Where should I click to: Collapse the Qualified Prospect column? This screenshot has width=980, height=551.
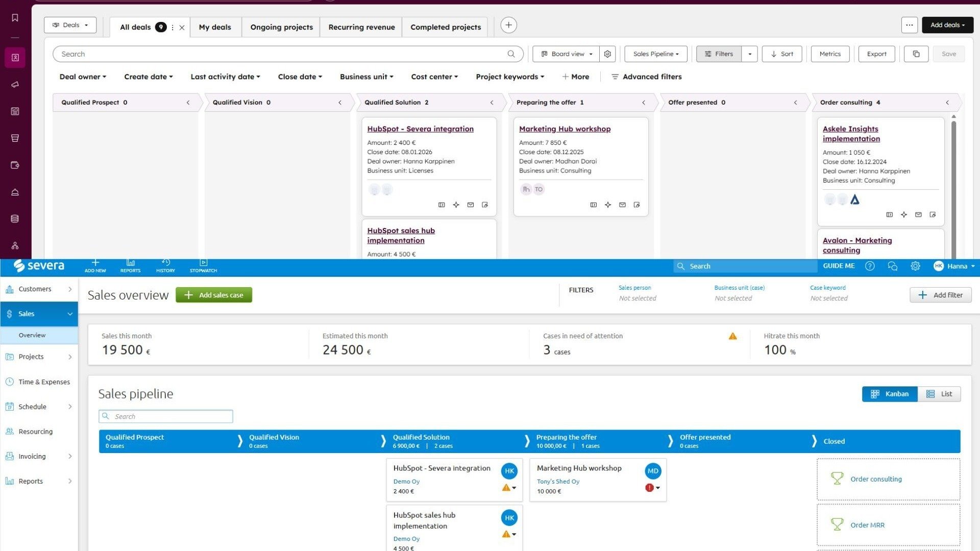click(x=188, y=102)
